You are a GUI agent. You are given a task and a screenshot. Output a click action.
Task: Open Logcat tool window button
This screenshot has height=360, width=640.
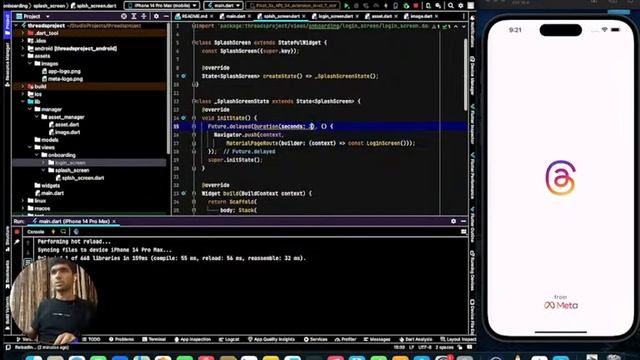coord(229,340)
